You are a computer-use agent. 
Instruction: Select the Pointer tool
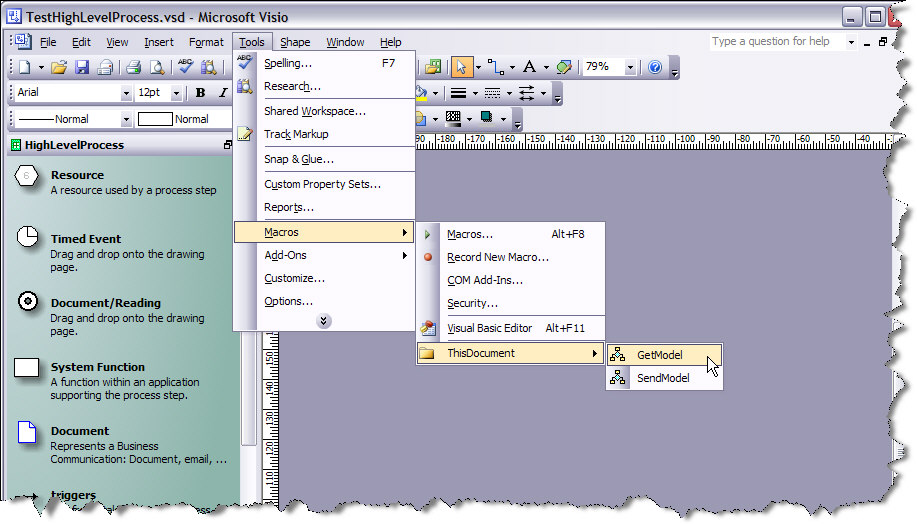tap(461, 67)
